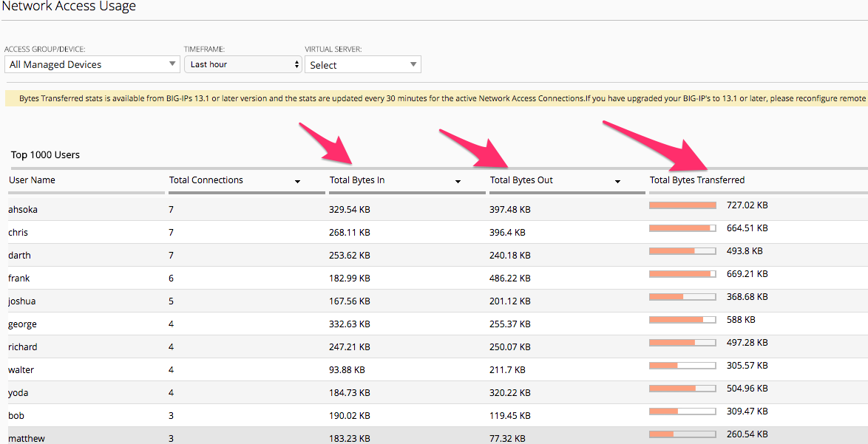Click walter's bytes transferred bar

point(683,366)
